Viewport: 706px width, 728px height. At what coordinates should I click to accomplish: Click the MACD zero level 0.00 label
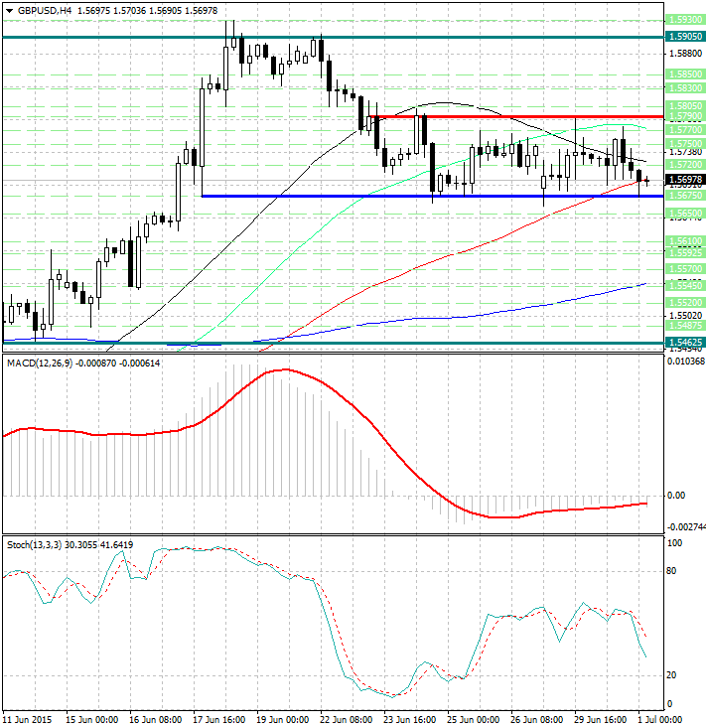point(676,496)
